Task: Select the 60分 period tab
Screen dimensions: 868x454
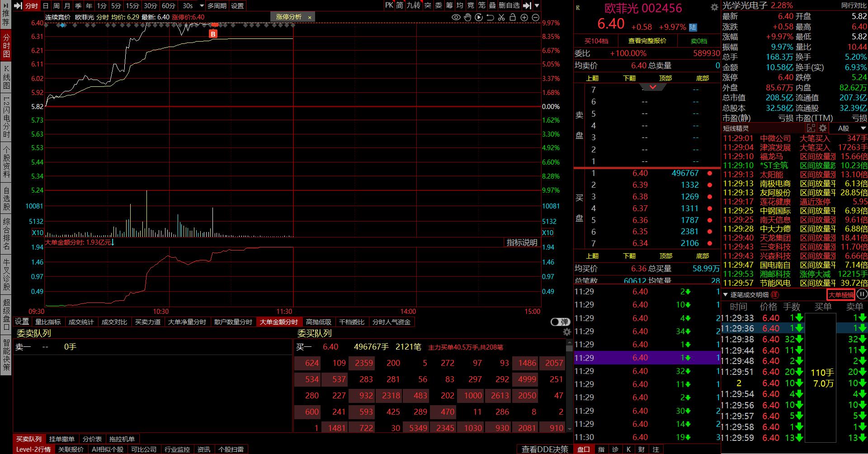Action: (169, 5)
